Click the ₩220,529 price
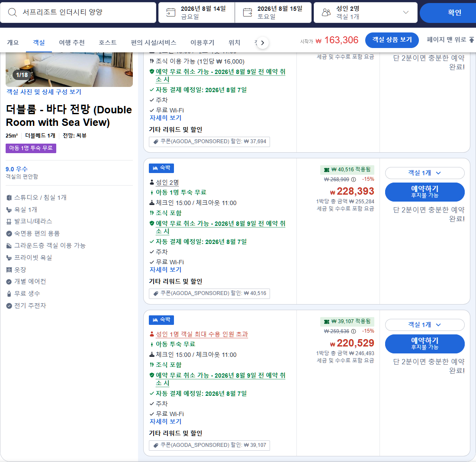476x462 pixels. click(352, 343)
